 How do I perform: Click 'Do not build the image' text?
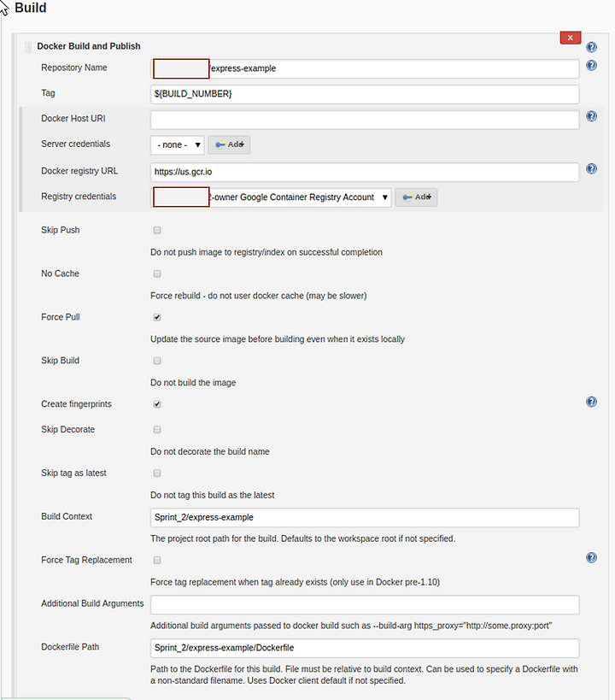(x=193, y=383)
